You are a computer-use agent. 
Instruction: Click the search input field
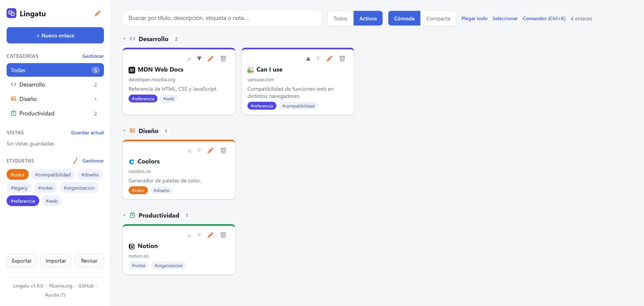pos(222,18)
